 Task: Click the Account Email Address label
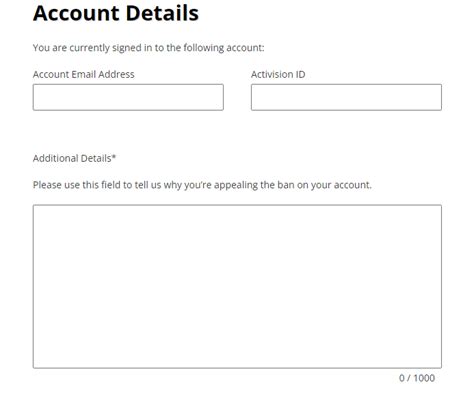point(84,74)
